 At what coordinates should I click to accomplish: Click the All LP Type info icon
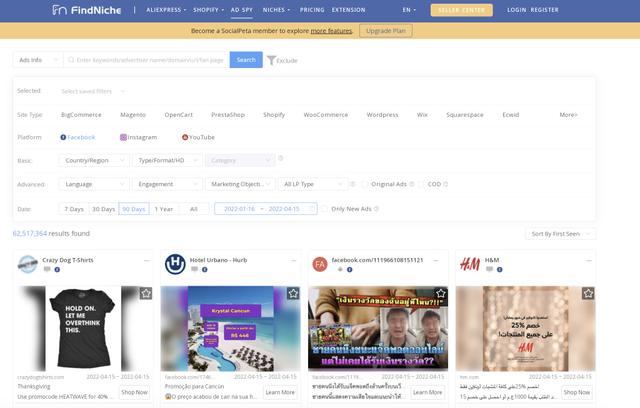coord(353,184)
